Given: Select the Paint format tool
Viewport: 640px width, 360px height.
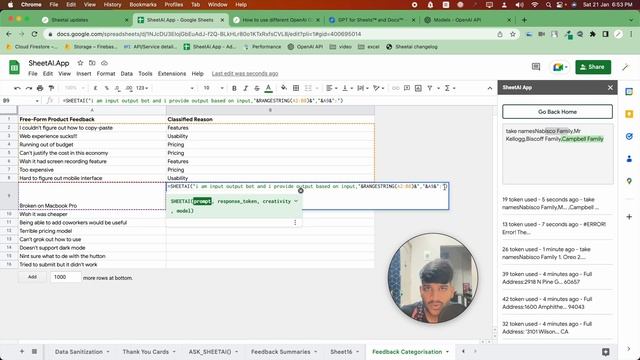Looking at the screenshot, I should [x=51, y=88].
